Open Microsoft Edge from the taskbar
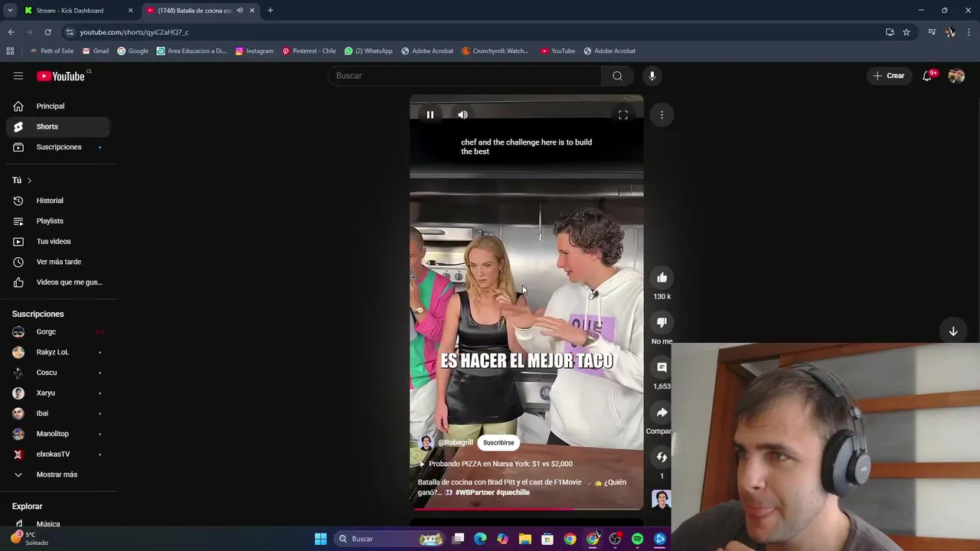The width and height of the screenshot is (980, 551). click(x=480, y=539)
